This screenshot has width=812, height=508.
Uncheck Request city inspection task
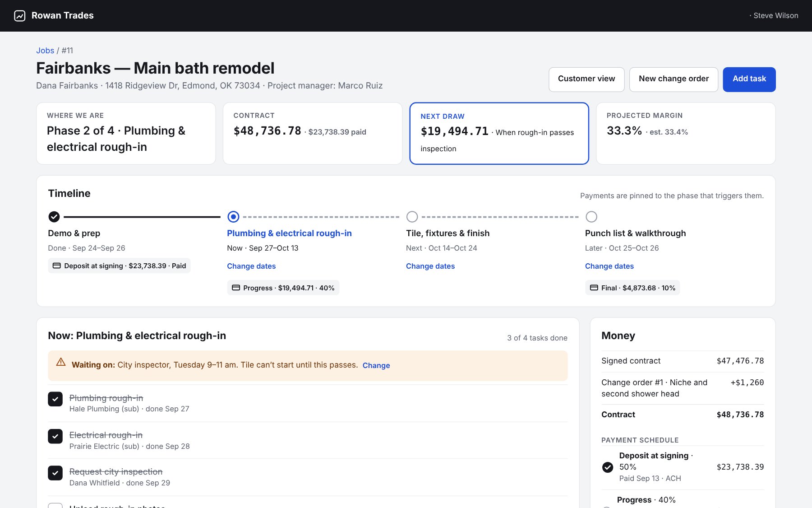click(x=55, y=473)
